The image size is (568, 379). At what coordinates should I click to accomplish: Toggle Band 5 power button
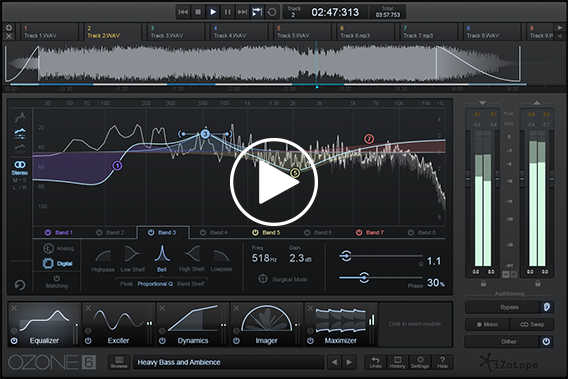[255, 233]
